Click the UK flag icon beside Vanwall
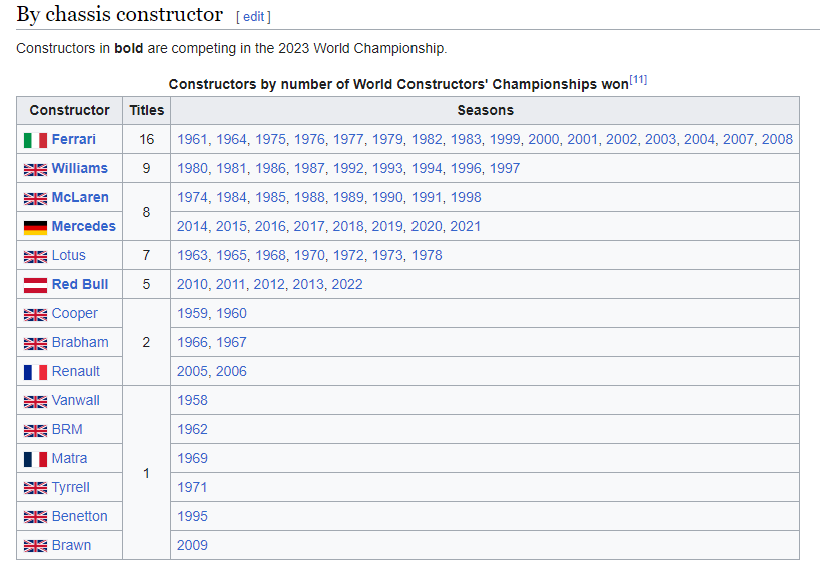Screen dimensions: 820x574 point(35,401)
